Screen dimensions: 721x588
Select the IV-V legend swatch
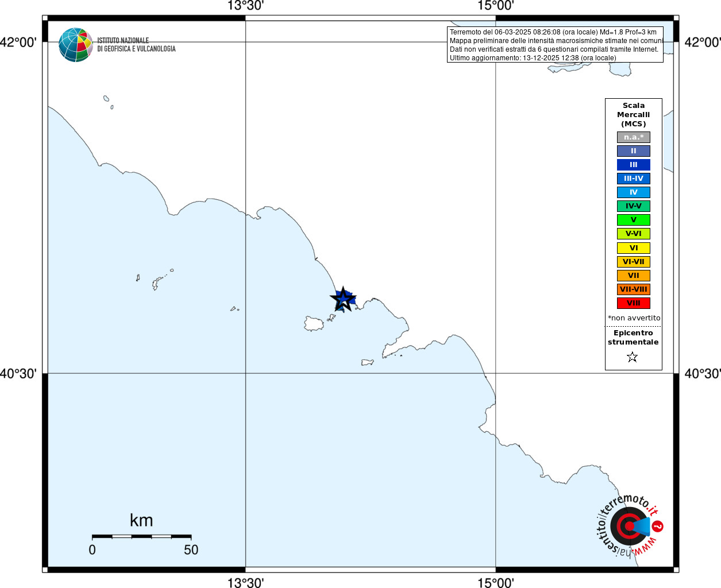[x=634, y=206]
